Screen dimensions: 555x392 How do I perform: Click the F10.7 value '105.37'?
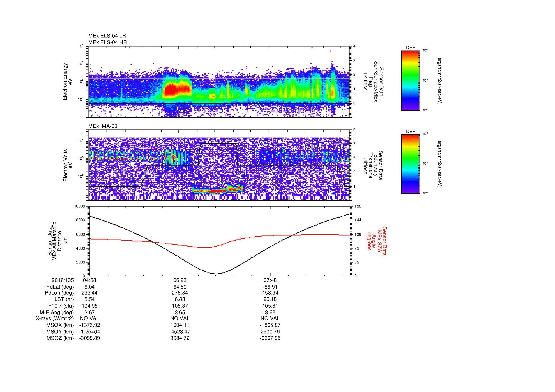(x=180, y=306)
